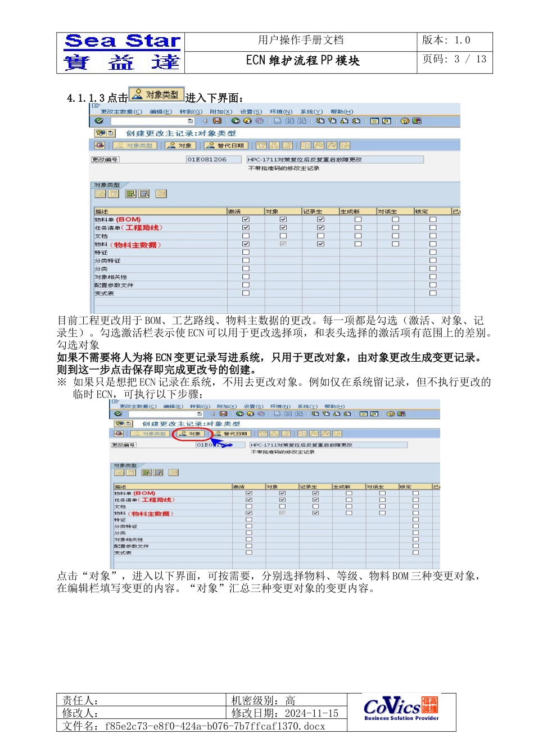Click the red Cancel icon in first SAP screenshot
The width and height of the screenshot is (534, 756).
pos(259,121)
